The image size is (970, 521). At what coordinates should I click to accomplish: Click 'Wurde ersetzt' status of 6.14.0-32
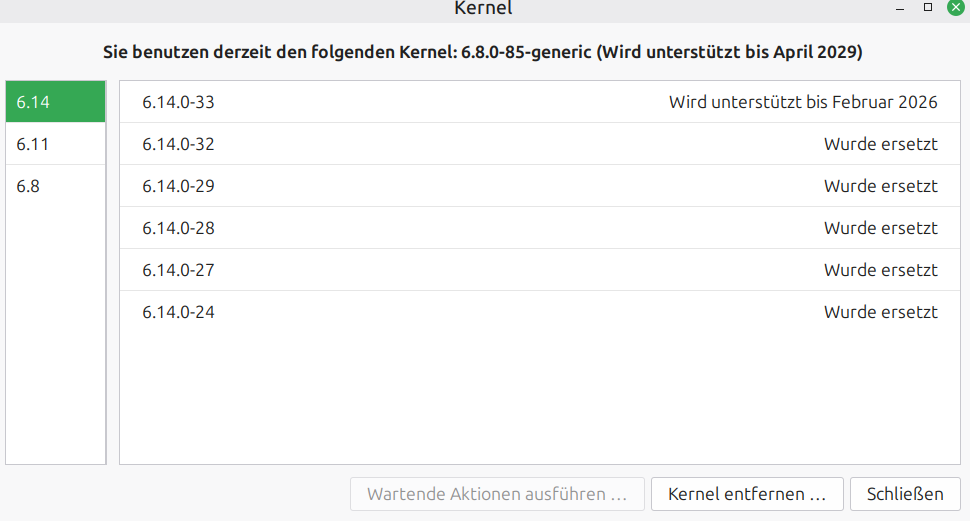880,144
